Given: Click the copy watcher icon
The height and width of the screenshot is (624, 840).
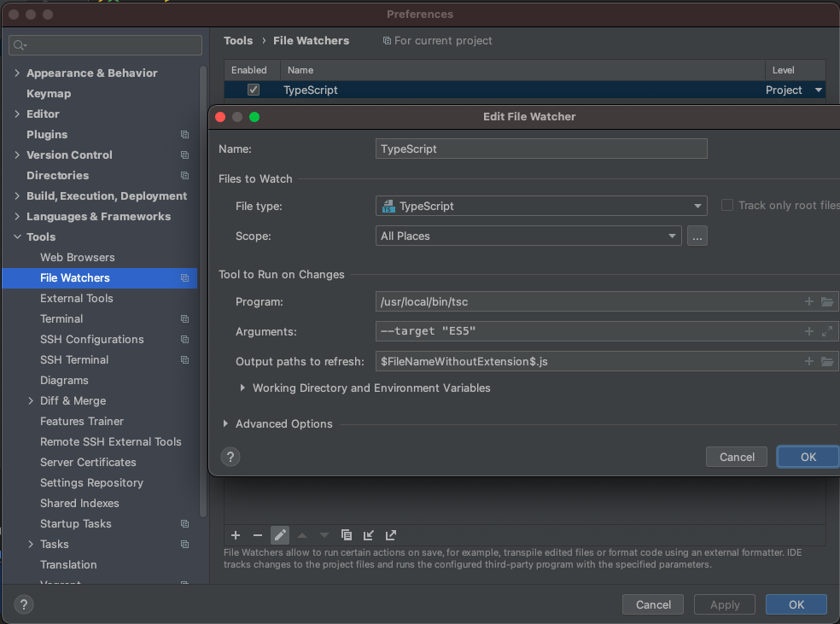Looking at the screenshot, I should coord(347,535).
